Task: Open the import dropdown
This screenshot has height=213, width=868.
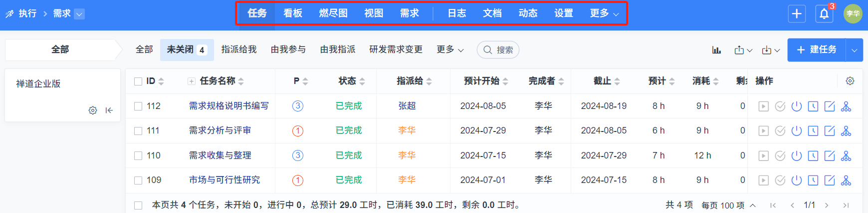Action: [x=771, y=50]
